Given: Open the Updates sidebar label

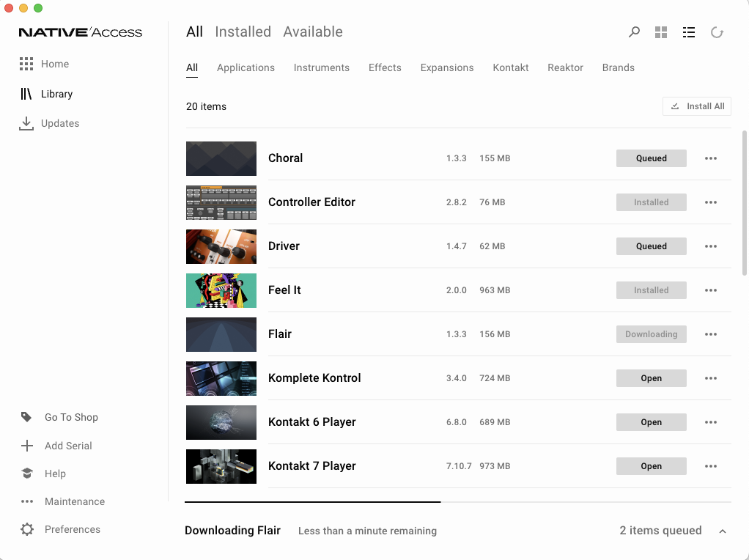Looking at the screenshot, I should point(60,123).
